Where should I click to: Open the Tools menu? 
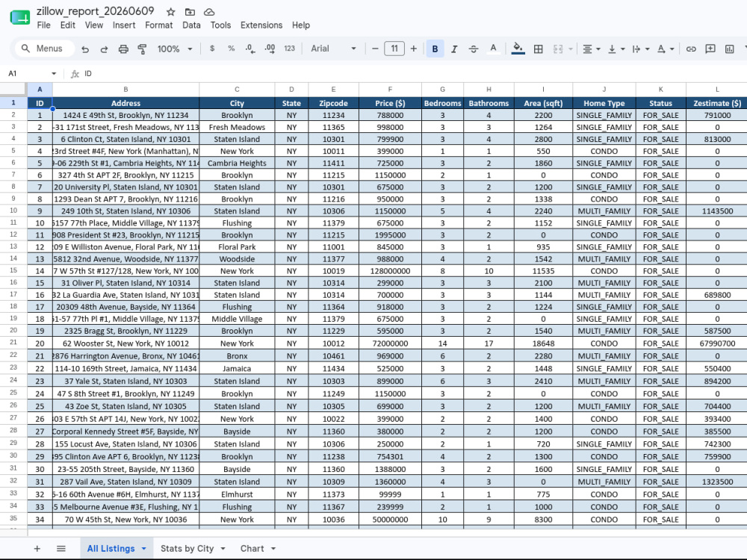click(x=220, y=25)
